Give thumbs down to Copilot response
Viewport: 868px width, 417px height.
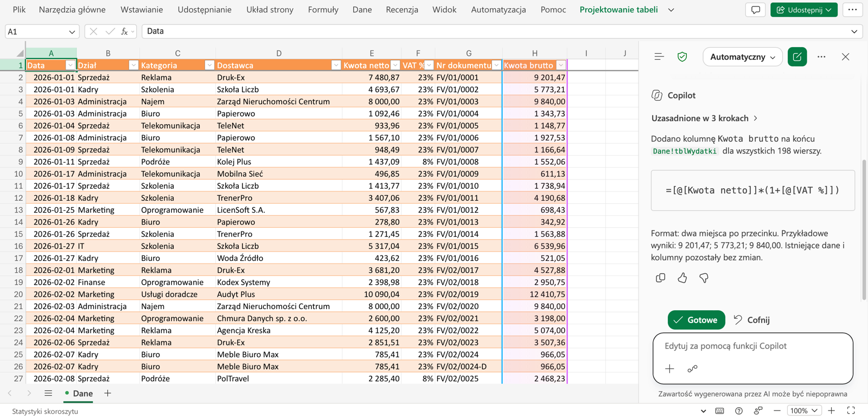[x=704, y=278]
